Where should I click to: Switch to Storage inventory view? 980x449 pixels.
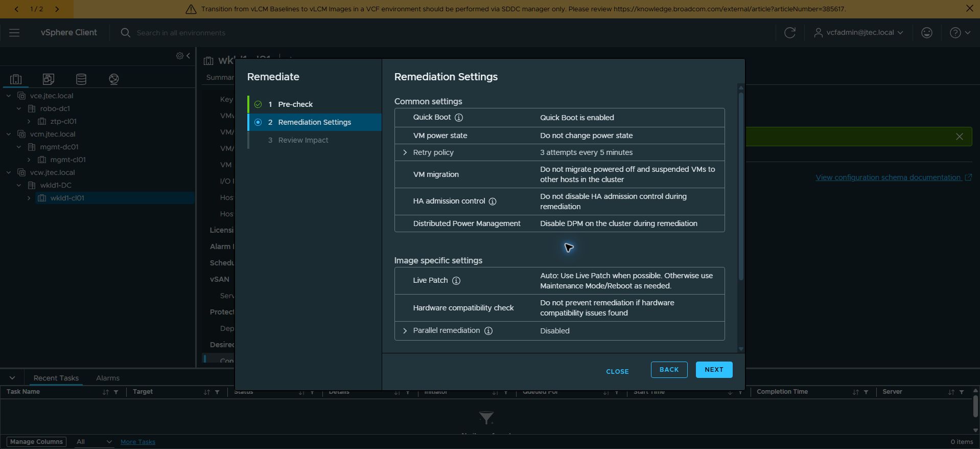point(81,79)
